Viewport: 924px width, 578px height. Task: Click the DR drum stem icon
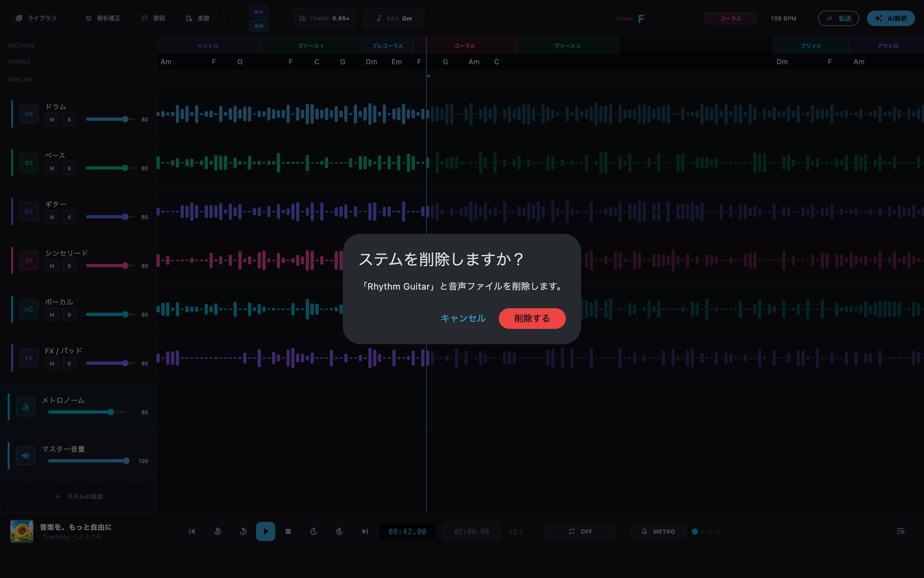point(29,114)
